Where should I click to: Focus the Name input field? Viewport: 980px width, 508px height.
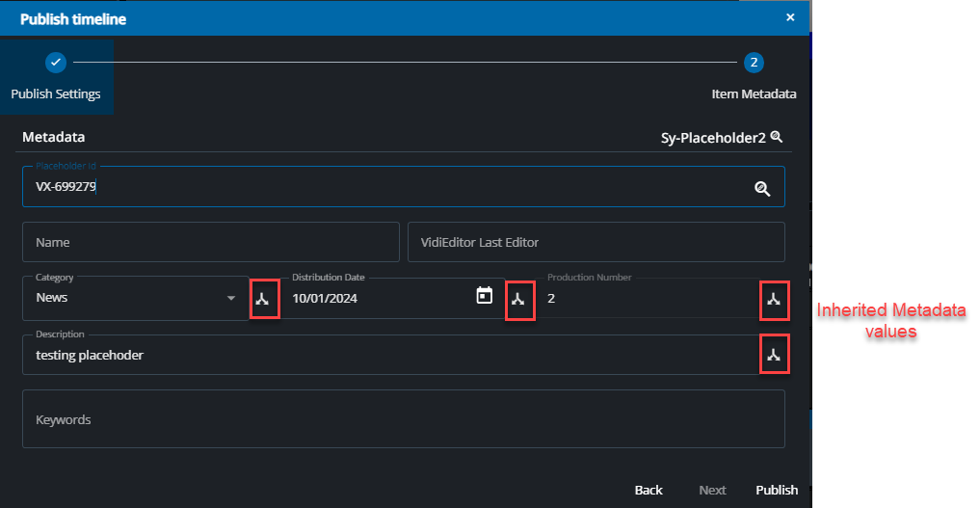tap(210, 242)
